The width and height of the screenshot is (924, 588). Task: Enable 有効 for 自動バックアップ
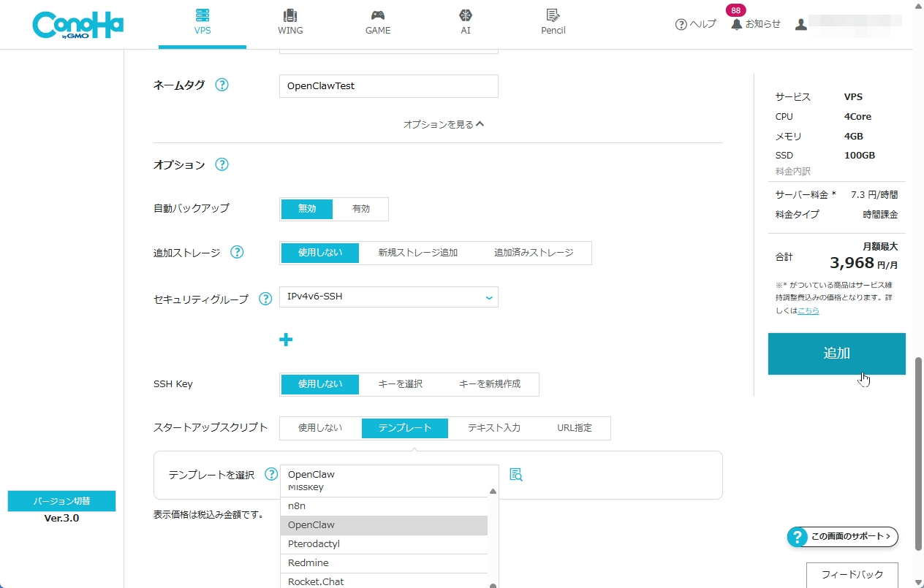point(361,208)
